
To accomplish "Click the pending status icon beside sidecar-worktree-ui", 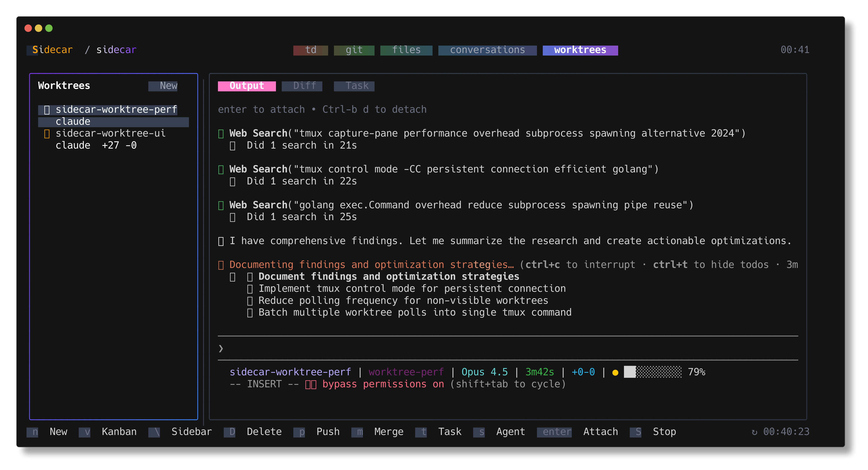I will (x=47, y=133).
